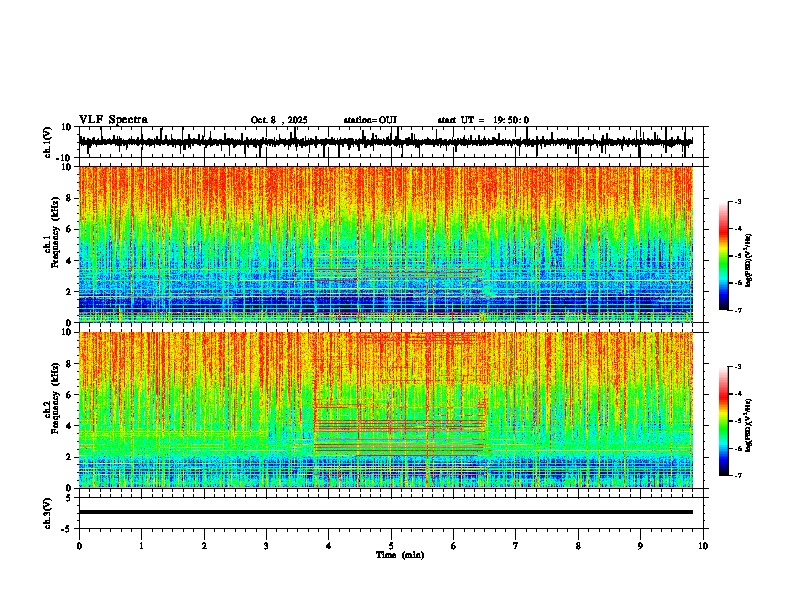This screenshot has height=612, width=792.
Task: Click the "Time (min)" axis label
Action: (400, 555)
